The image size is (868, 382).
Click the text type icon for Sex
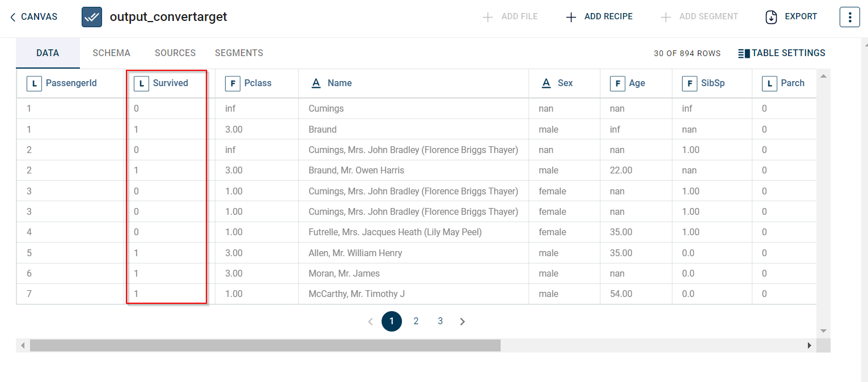point(546,83)
